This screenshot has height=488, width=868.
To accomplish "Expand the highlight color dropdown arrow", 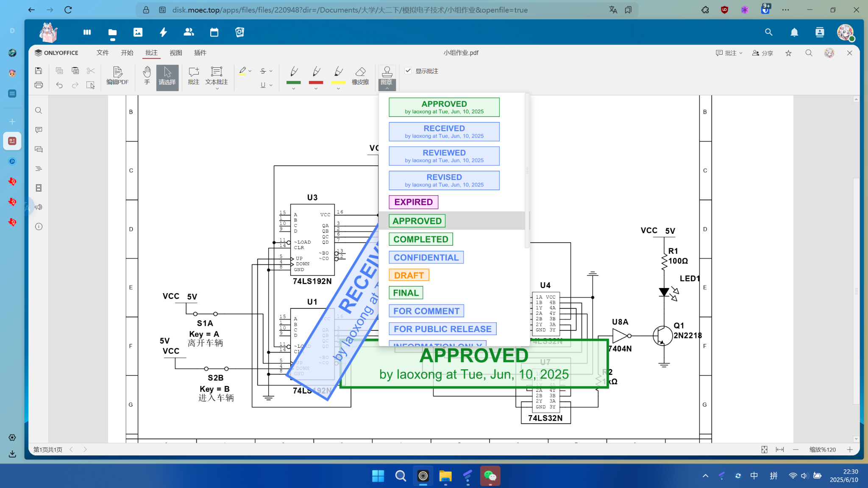I will coord(250,71).
